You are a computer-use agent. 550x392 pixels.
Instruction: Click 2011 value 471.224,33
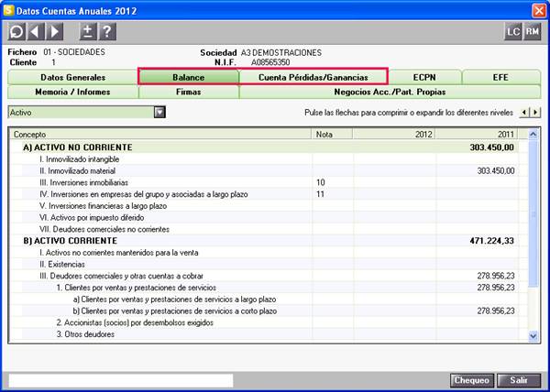point(491,241)
